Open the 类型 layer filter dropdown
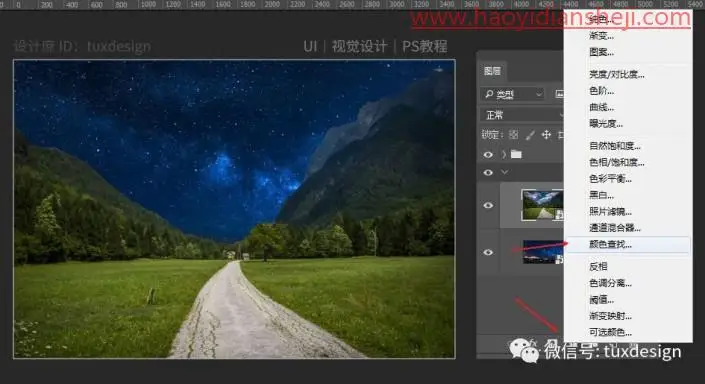 click(512, 94)
